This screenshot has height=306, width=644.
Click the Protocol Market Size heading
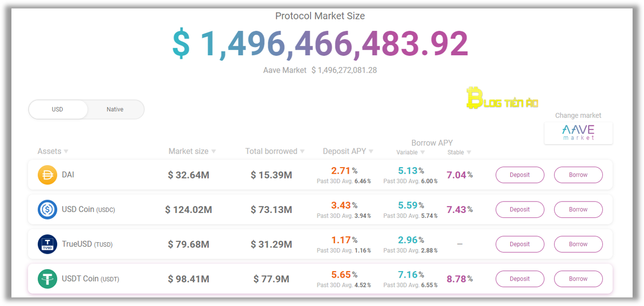[x=320, y=16]
